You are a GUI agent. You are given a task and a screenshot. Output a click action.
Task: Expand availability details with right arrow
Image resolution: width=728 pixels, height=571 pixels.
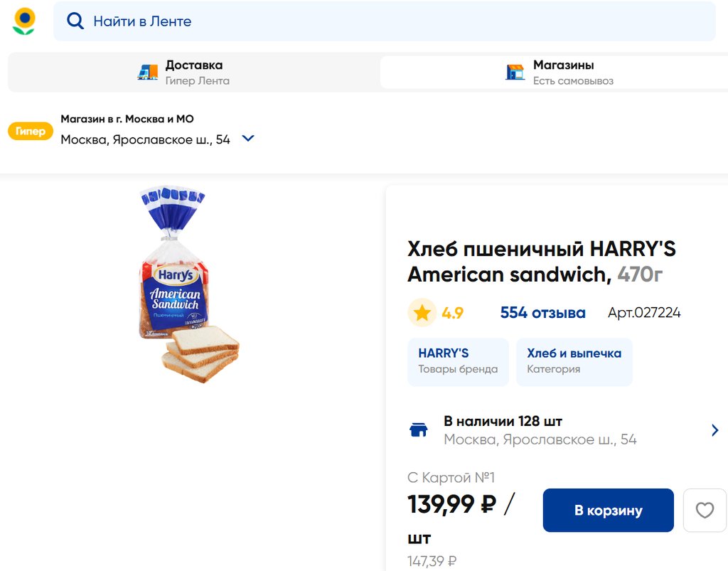[714, 430]
